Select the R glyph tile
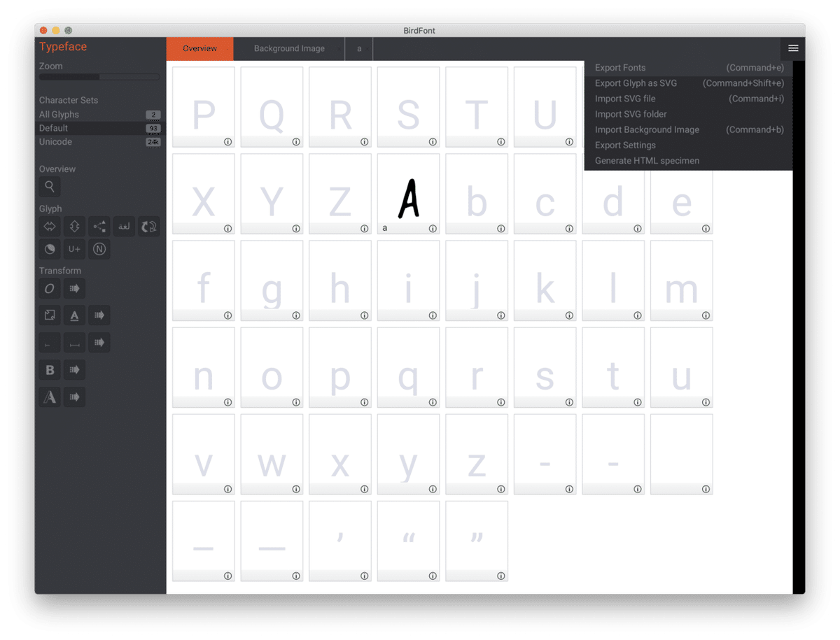The image size is (840, 640). (x=340, y=107)
